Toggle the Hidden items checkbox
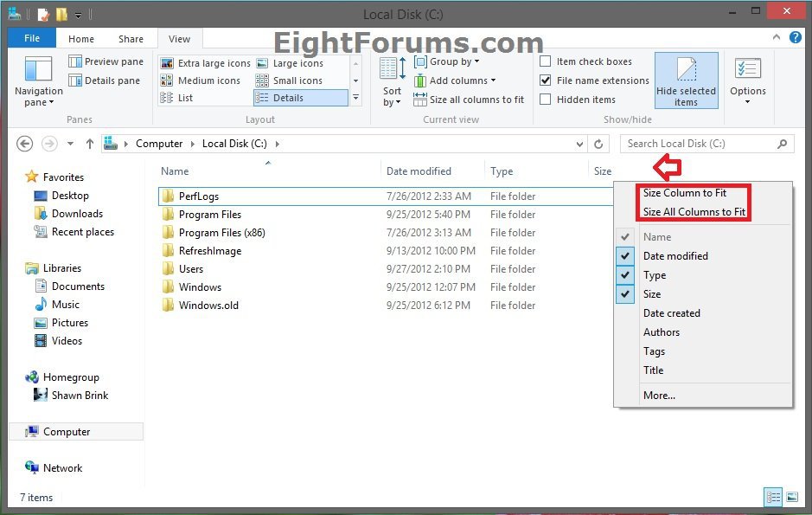 click(546, 100)
